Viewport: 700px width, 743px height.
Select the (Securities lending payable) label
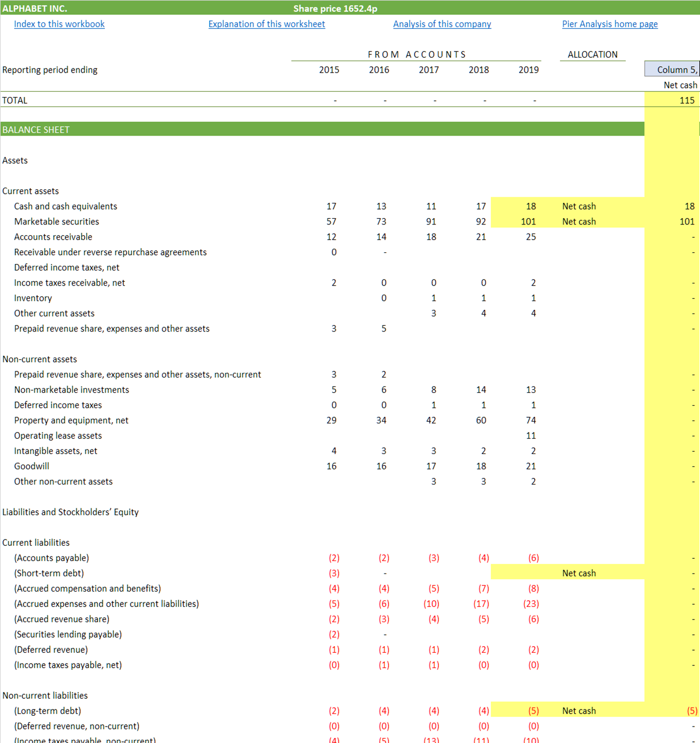[68, 635]
